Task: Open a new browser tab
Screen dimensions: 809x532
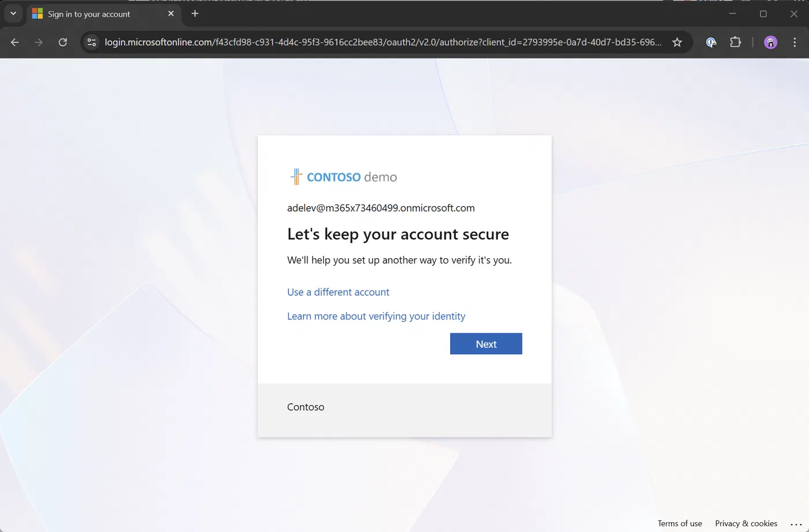Action: [195, 14]
